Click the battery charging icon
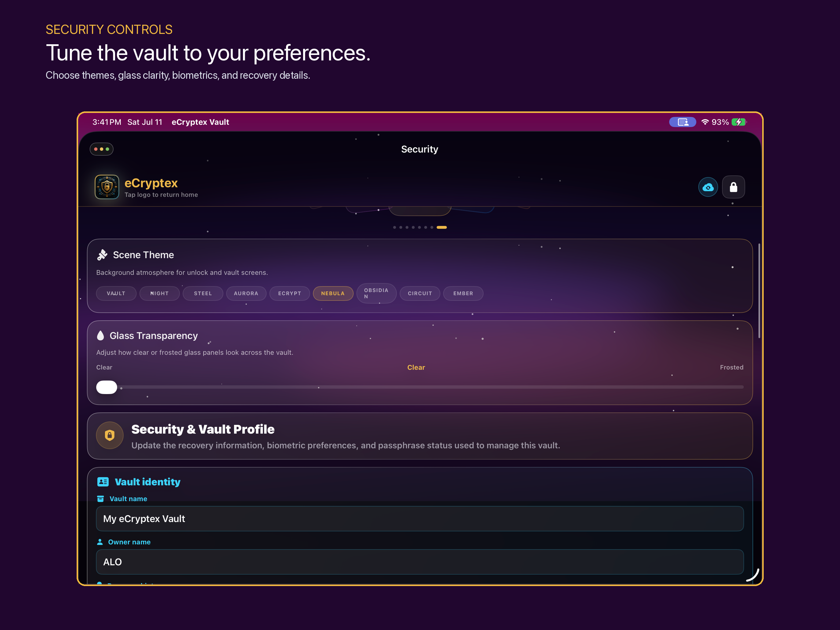 (x=739, y=122)
